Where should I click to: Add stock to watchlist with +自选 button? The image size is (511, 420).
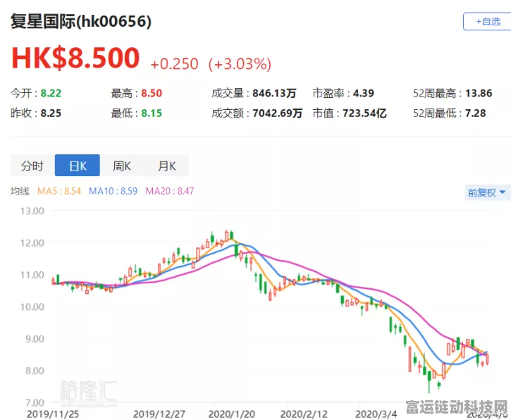487,22
